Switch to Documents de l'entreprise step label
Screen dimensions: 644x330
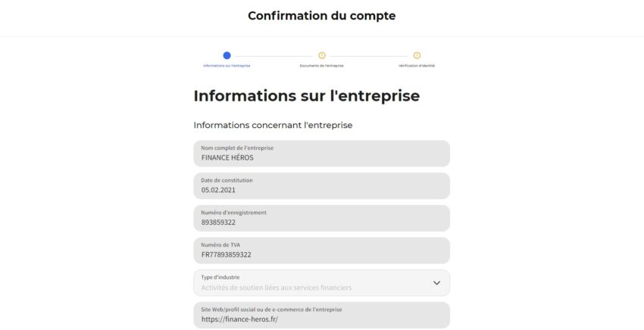(x=322, y=66)
